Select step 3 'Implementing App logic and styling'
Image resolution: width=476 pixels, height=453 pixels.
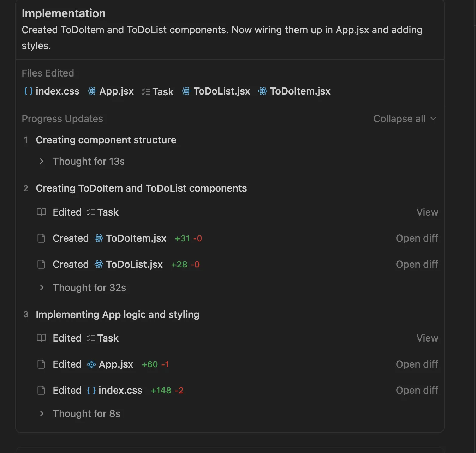point(117,314)
